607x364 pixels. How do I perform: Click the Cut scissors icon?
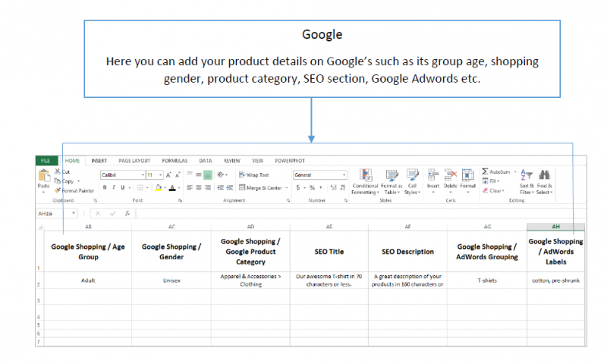tap(58, 171)
